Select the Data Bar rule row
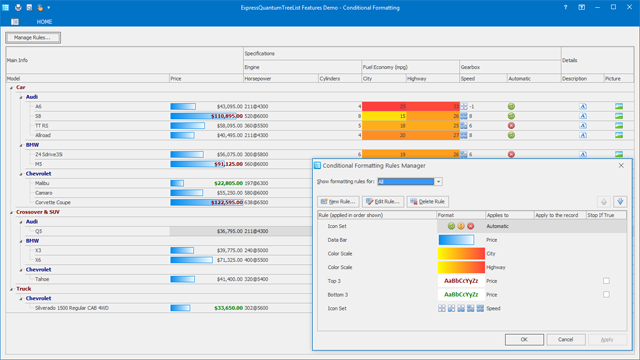Image resolution: width=640 pixels, height=360 pixels. 472,240
